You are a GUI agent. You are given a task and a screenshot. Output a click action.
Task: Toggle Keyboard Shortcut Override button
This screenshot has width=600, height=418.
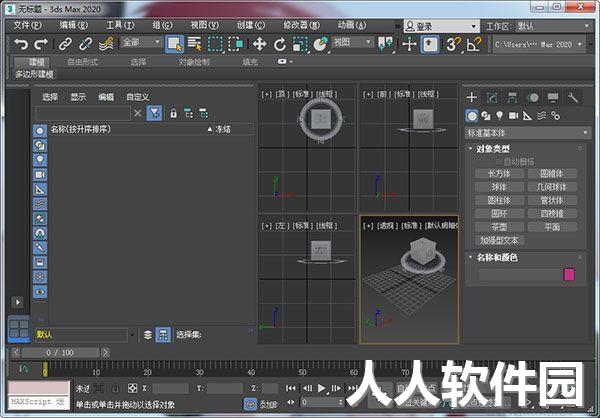(x=430, y=44)
